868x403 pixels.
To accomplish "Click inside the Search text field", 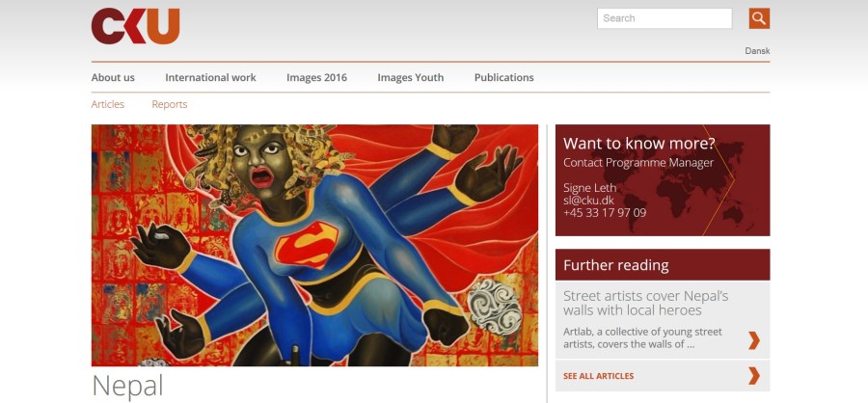I will 665,18.
